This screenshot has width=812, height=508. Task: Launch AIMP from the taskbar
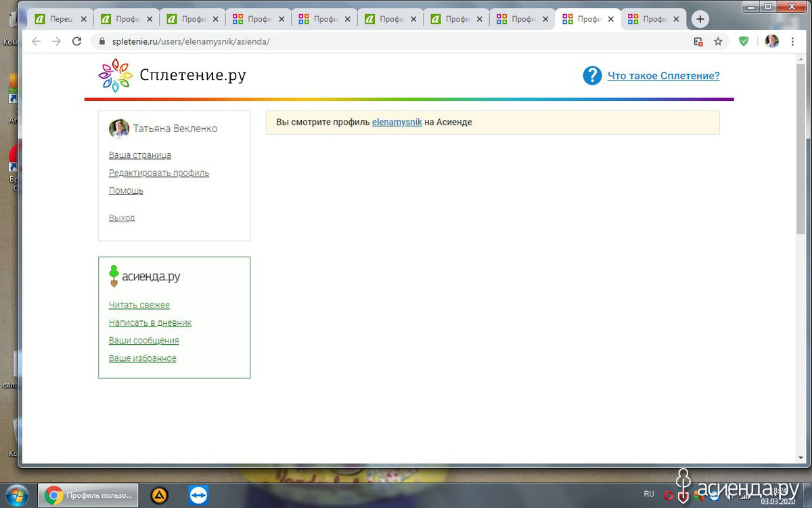[160, 496]
